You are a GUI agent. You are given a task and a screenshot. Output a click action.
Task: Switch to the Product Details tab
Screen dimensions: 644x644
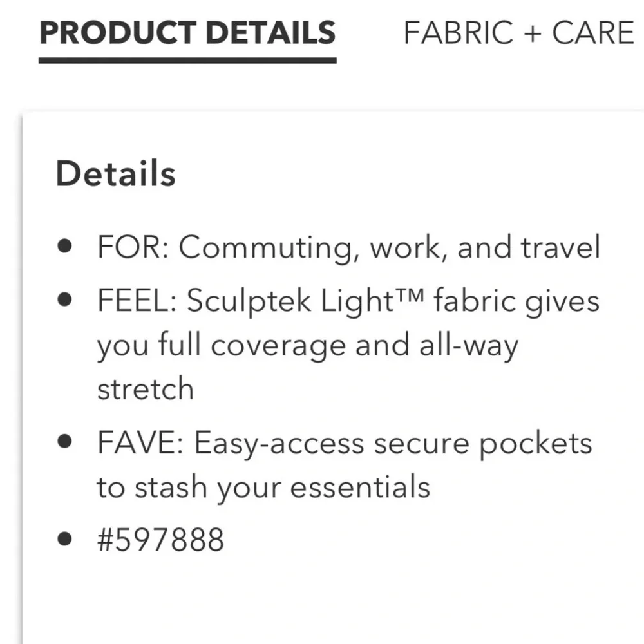187,32
